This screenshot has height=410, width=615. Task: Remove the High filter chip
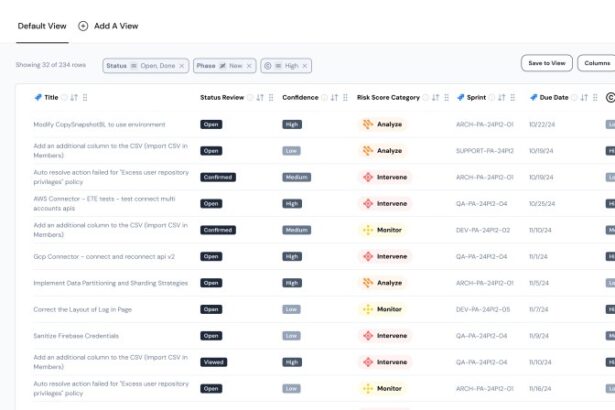pos(305,66)
